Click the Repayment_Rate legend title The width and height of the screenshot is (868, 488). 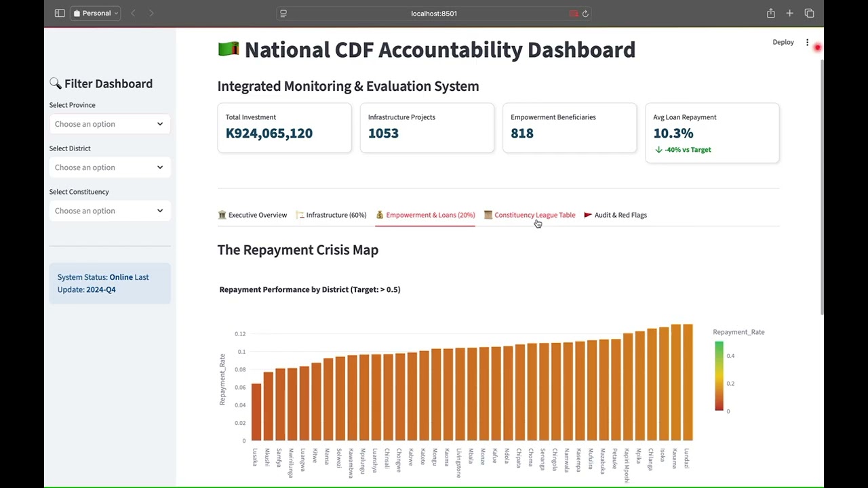point(738,332)
